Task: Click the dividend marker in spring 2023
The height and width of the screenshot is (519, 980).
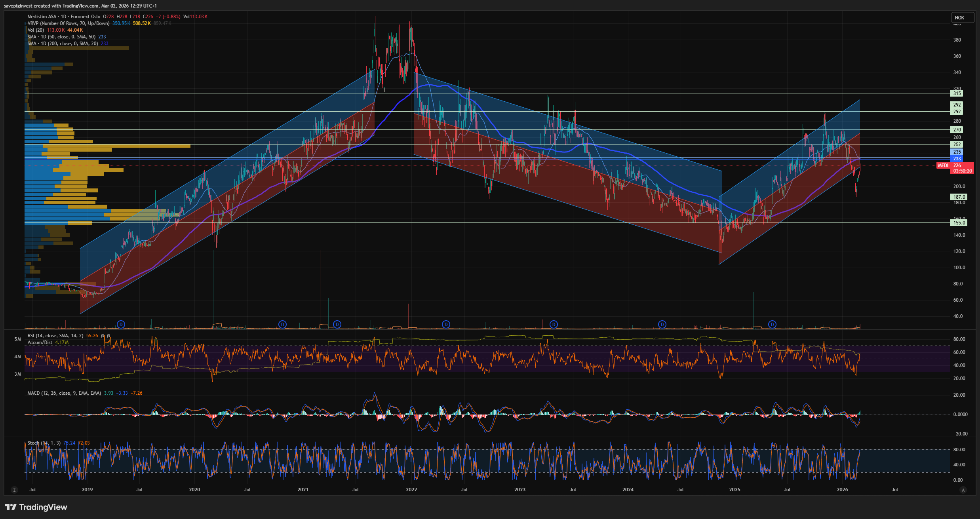Action: pos(554,324)
